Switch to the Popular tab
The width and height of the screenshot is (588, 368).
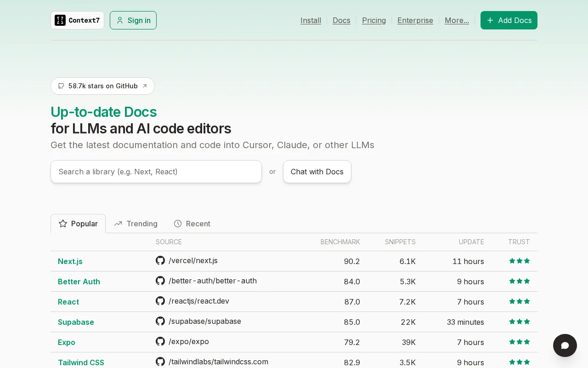[x=78, y=224]
